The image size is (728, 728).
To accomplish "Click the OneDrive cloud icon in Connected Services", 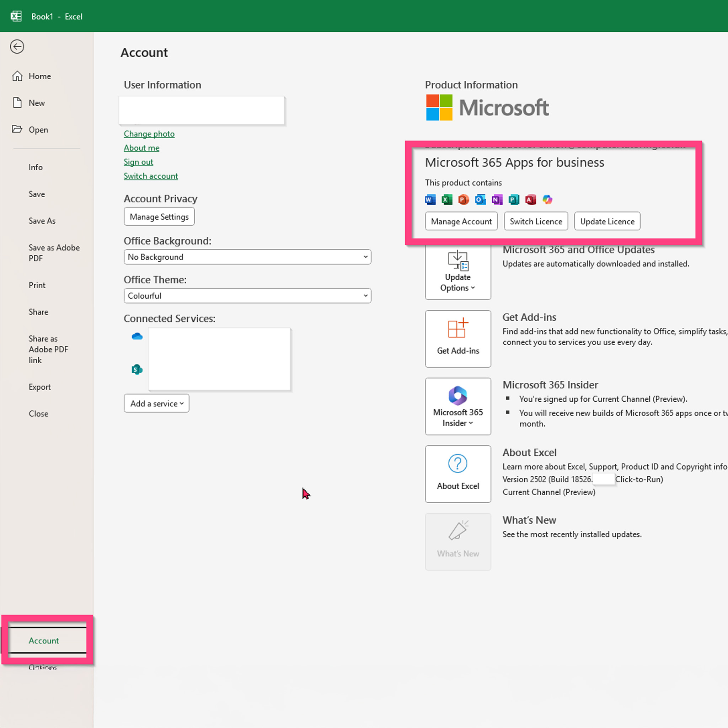I will [x=137, y=336].
